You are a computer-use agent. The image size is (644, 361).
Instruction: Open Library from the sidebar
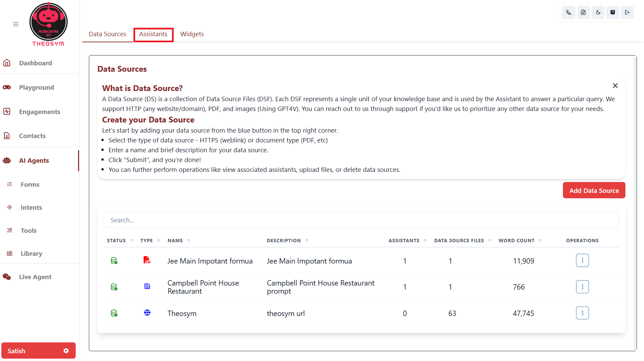tap(31, 254)
